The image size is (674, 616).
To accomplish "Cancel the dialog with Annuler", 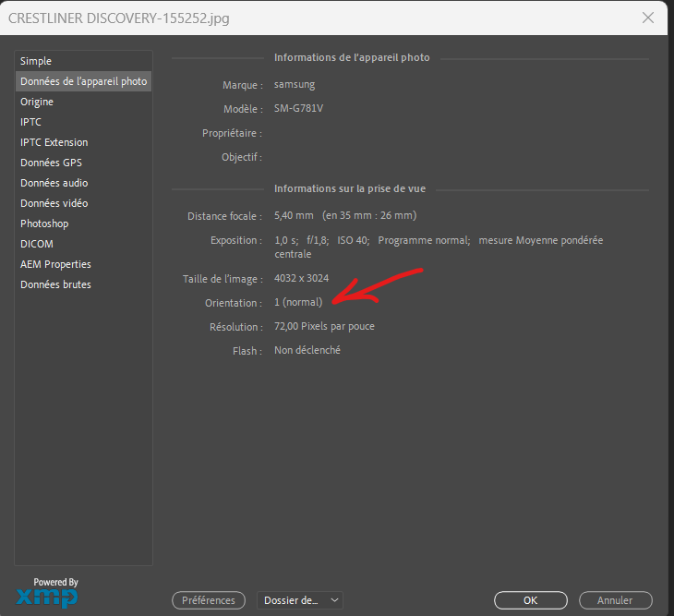I will click(615, 600).
